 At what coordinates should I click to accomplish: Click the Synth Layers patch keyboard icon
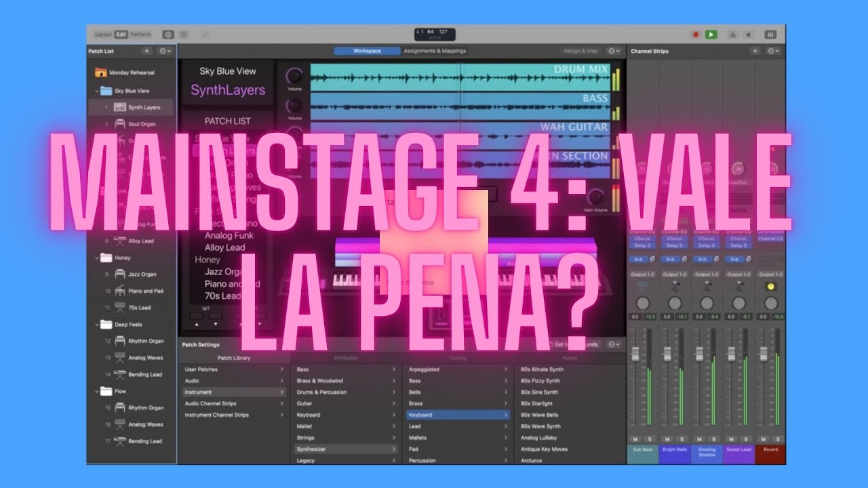coord(119,107)
